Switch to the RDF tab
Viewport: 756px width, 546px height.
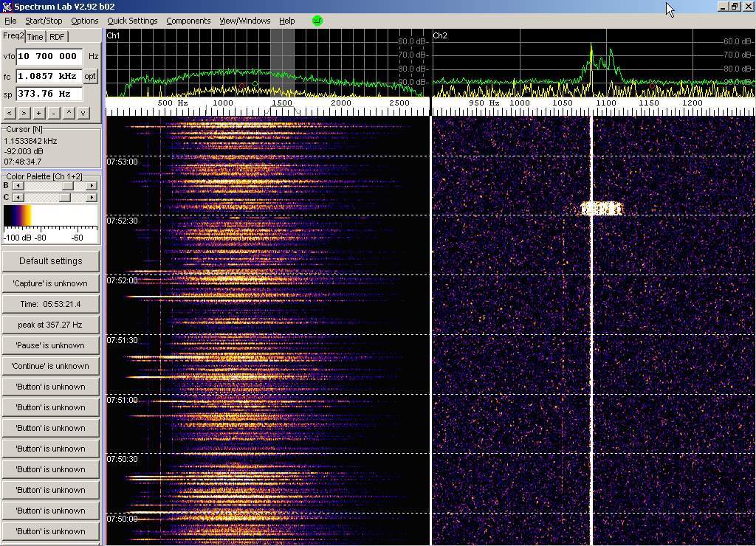click(x=57, y=37)
